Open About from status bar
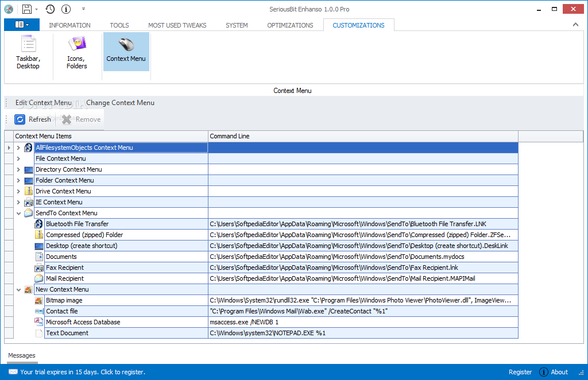This screenshot has height=380, width=588. point(554,372)
